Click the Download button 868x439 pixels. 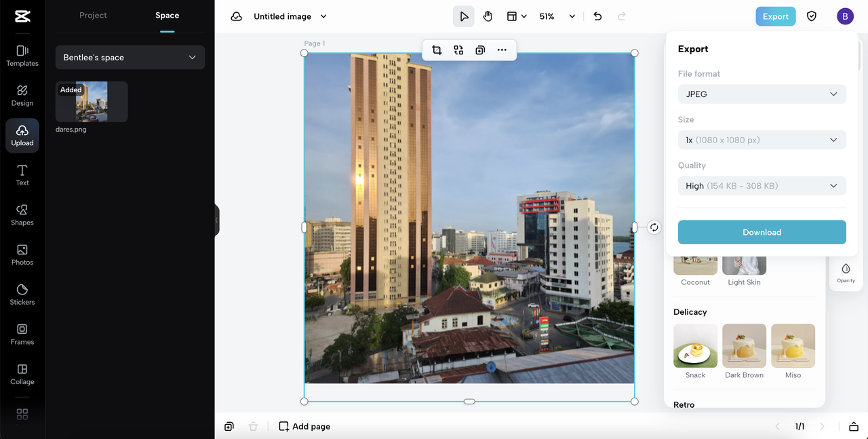762,232
